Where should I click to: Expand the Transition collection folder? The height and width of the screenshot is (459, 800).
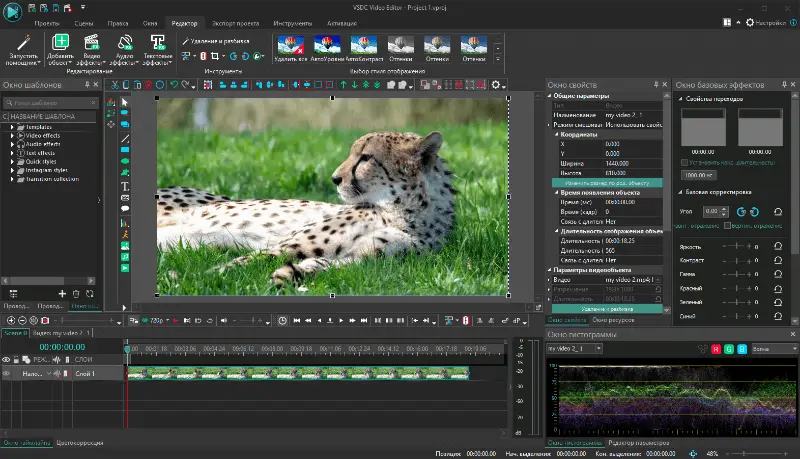coord(12,179)
